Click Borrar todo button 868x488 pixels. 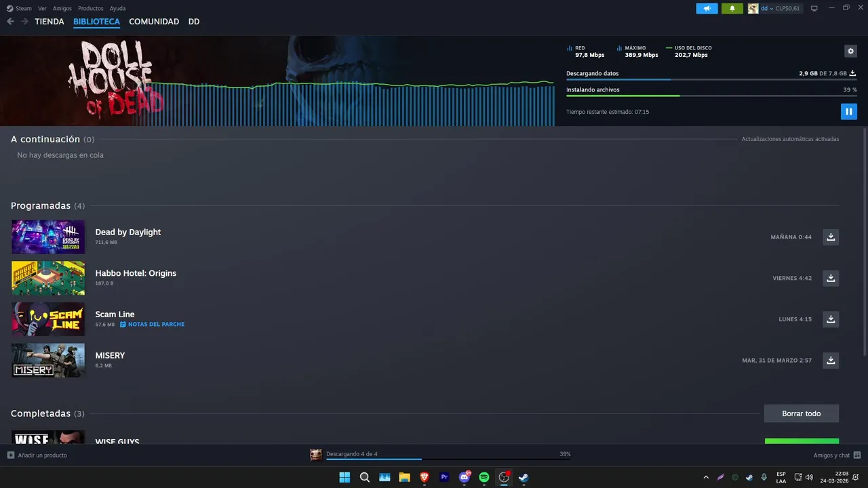802,413
